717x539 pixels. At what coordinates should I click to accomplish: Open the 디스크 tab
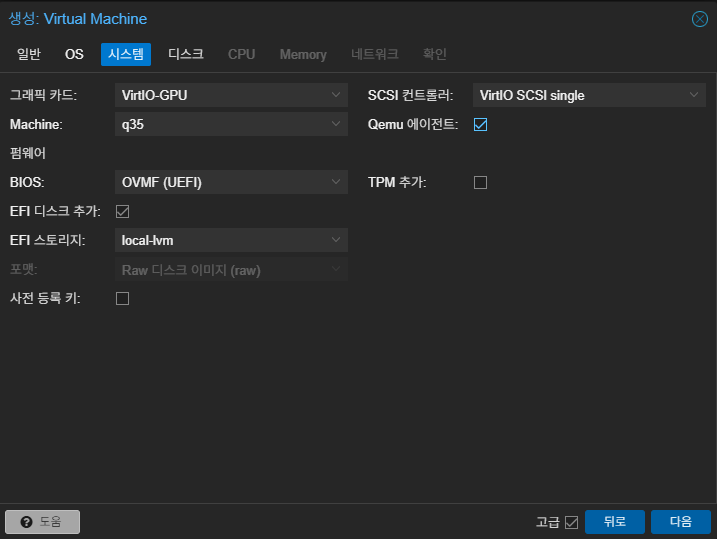pos(186,54)
